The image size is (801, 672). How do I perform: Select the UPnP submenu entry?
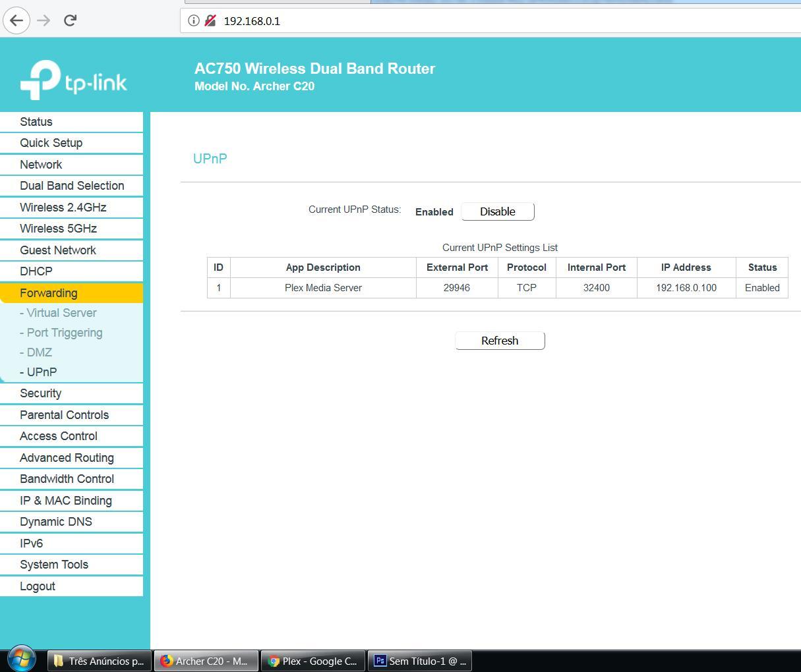coord(38,372)
